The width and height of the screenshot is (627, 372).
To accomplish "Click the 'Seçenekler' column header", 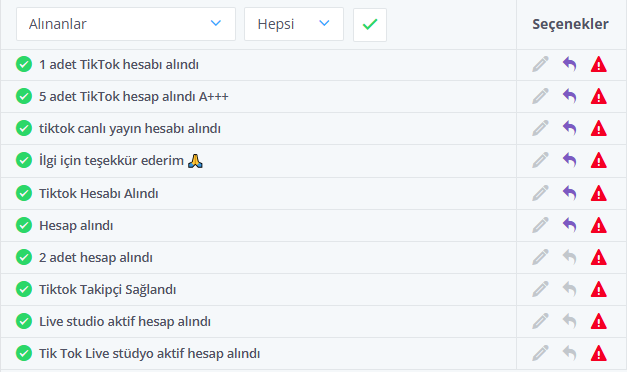I will click(570, 24).
